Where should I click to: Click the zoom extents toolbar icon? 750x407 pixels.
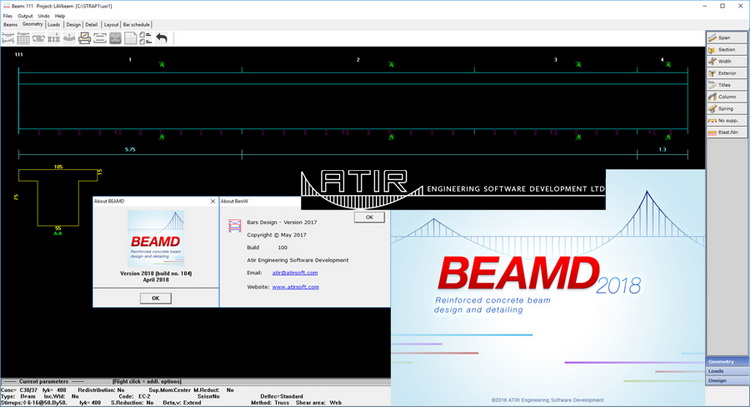coord(99,38)
